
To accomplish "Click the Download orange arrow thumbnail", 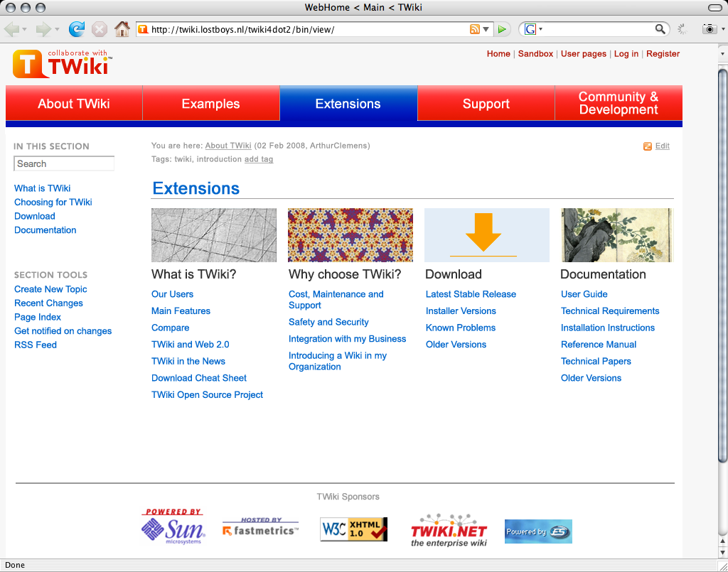I will click(486, 235).
